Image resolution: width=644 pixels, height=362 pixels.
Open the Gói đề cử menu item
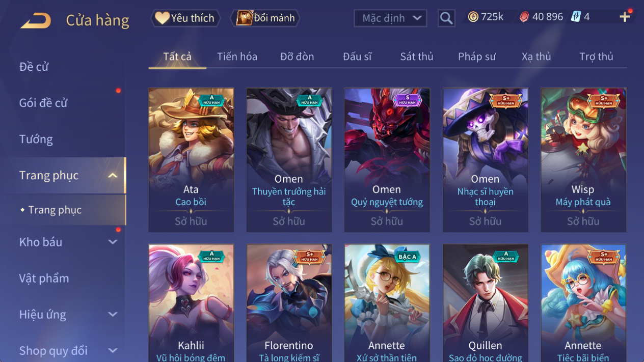pyautogui.click(x=43, y=103)
